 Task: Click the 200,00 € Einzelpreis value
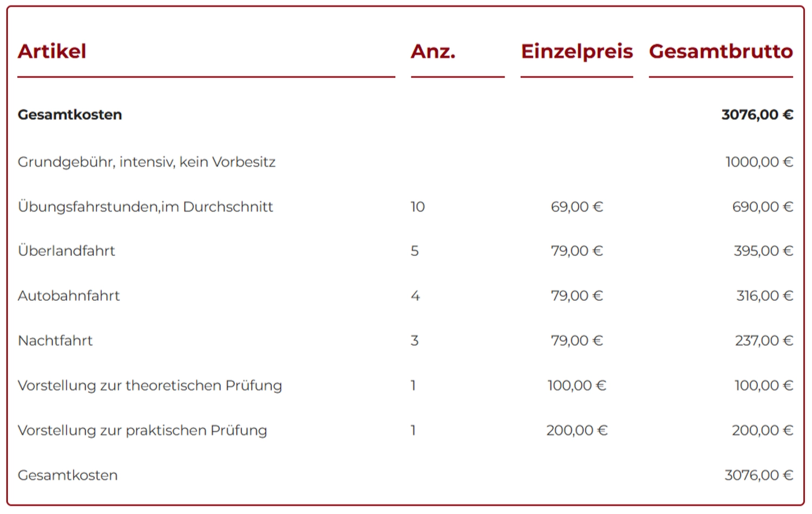coord(577,431)
